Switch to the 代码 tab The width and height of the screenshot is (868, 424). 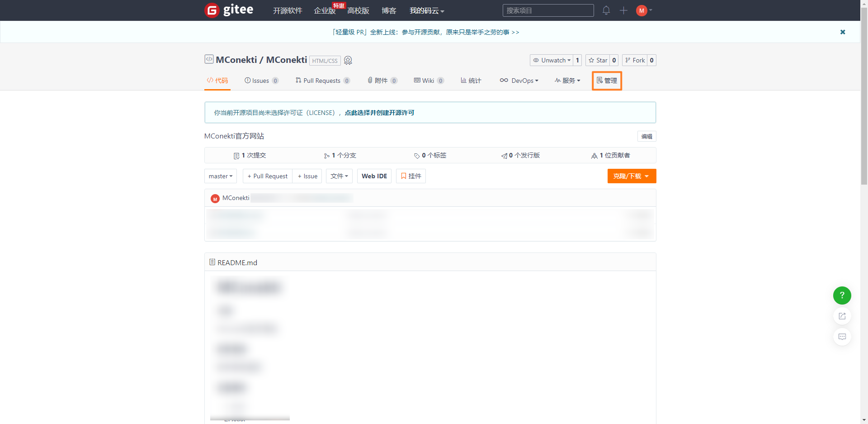click(217, 81)
